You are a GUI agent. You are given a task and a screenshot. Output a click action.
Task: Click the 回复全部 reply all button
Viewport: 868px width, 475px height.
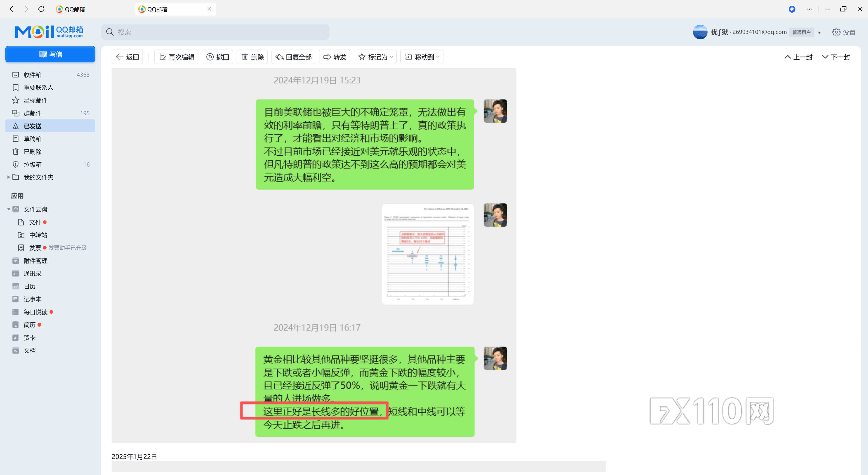coord(293,57)
